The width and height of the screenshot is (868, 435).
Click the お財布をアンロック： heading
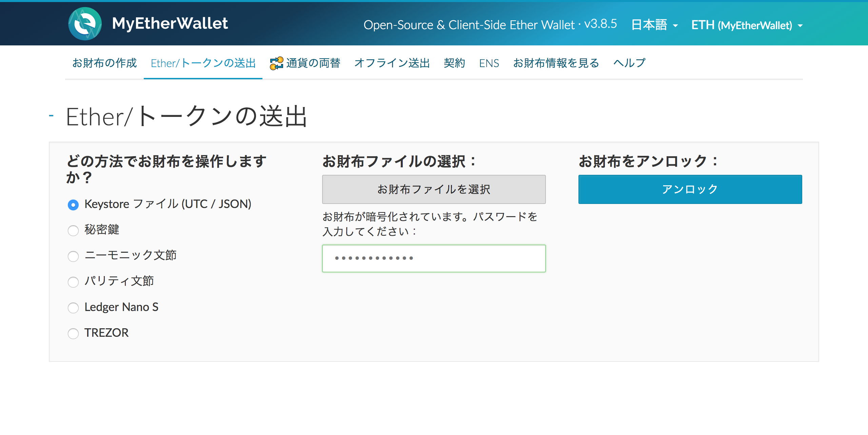pos(648,161)
